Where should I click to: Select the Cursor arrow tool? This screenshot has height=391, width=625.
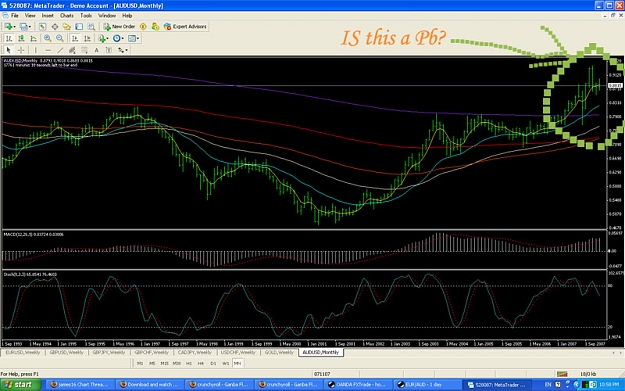click(8, 50)
